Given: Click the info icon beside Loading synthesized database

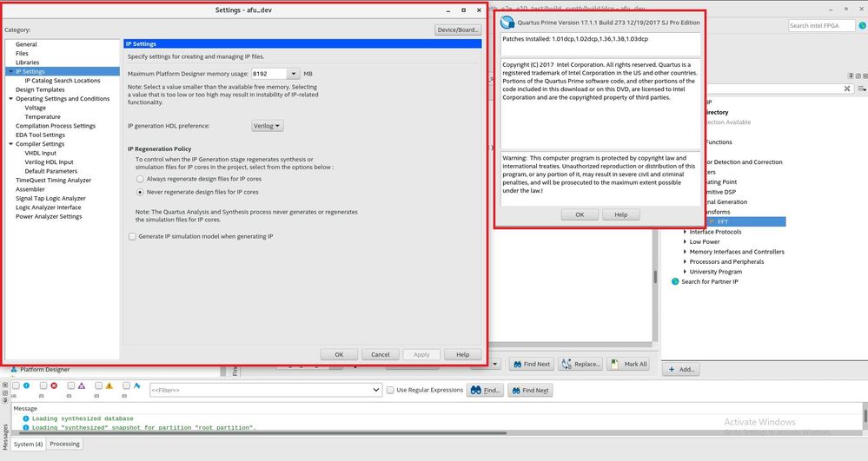Looking at the screenshot, I should pyautogui.click(x=25, y=418).
